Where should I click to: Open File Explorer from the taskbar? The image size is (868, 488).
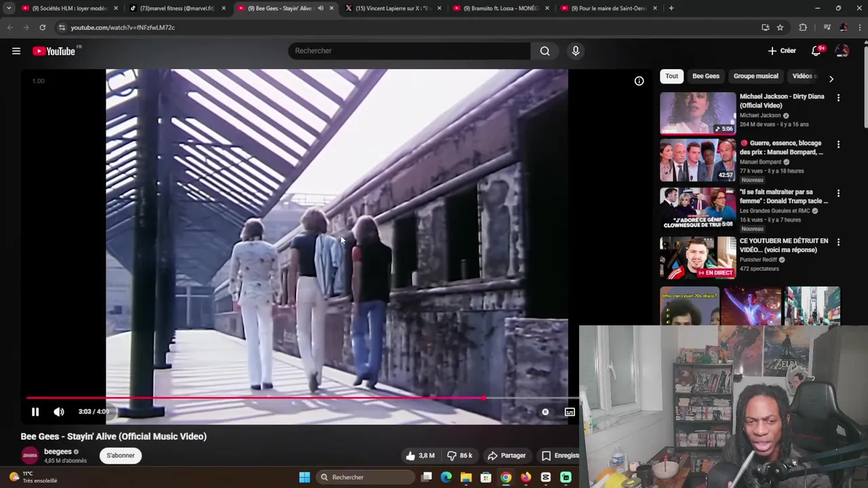(x=466, y=477)
